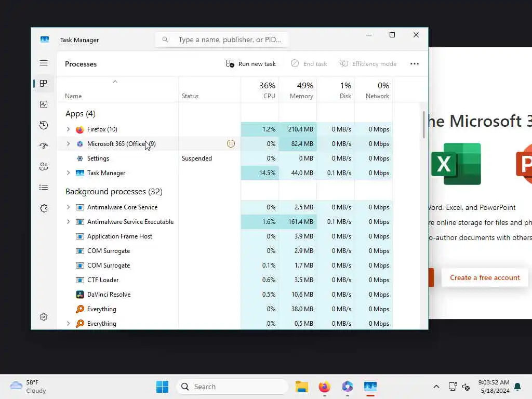Click the Excel logo in Microsoft 365 window
Viewport: 532px width, 399px height.
pos(456,164)
